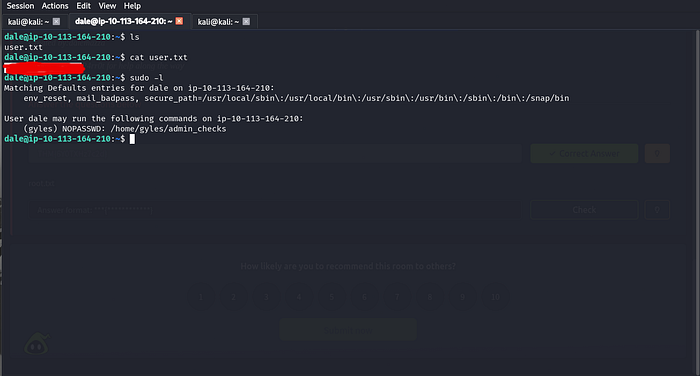The image size is (700, 376).
Task: Close the first kali@kali tab
Action: point(56,21)
